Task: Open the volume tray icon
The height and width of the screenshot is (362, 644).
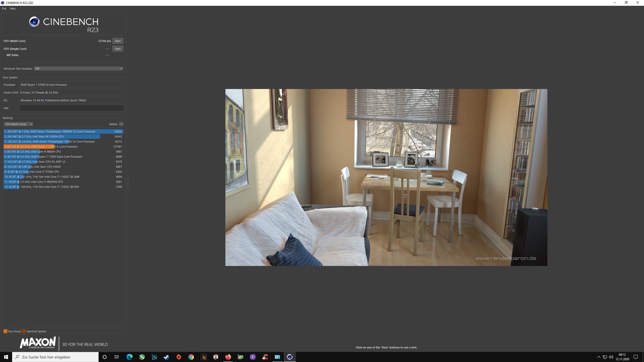Action: 611,357
